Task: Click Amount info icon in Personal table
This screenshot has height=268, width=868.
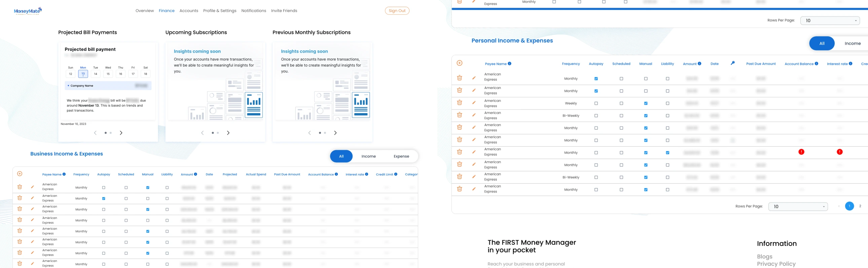Action: coord(699,63)
